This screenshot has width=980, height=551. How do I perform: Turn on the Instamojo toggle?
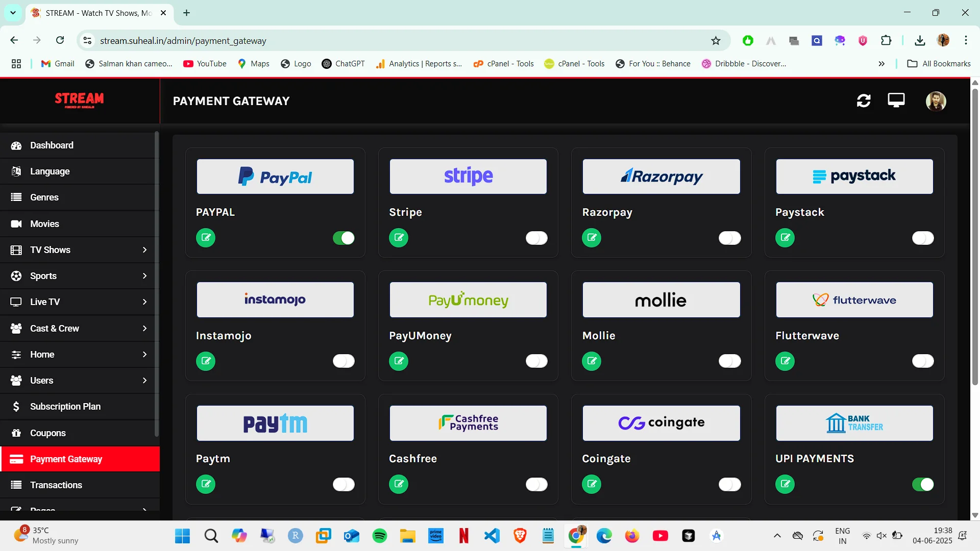click(344, 361)
